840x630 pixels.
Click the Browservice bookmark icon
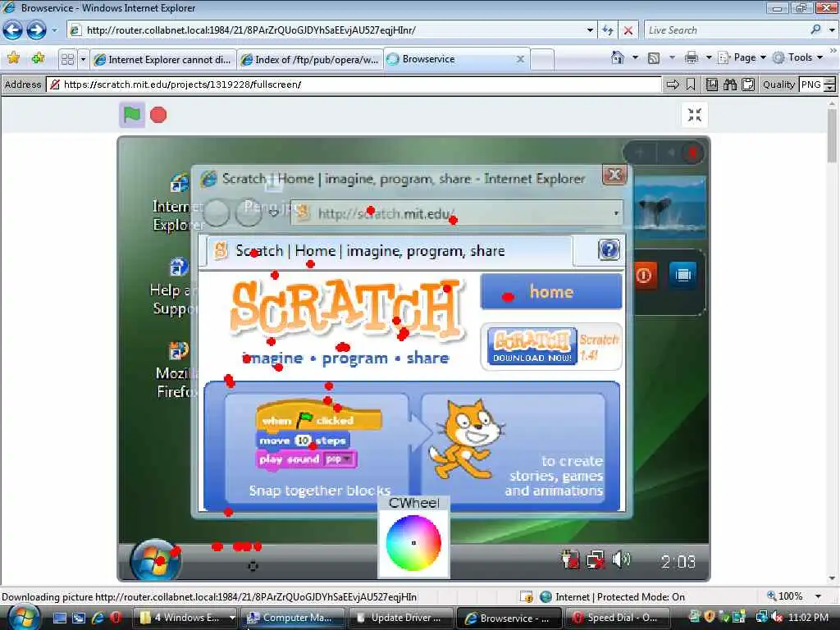coord(691,84)
